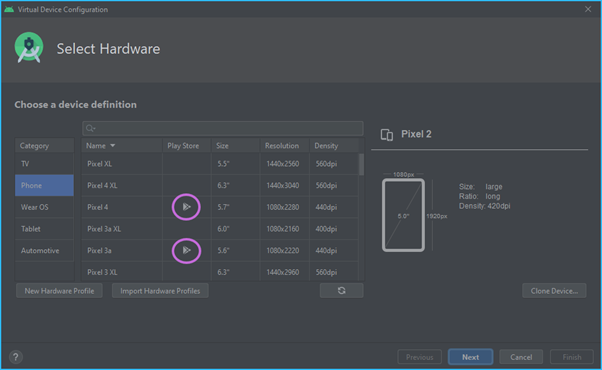
Task: Toggle Name column sort arrow
Action: click(112, 145)
